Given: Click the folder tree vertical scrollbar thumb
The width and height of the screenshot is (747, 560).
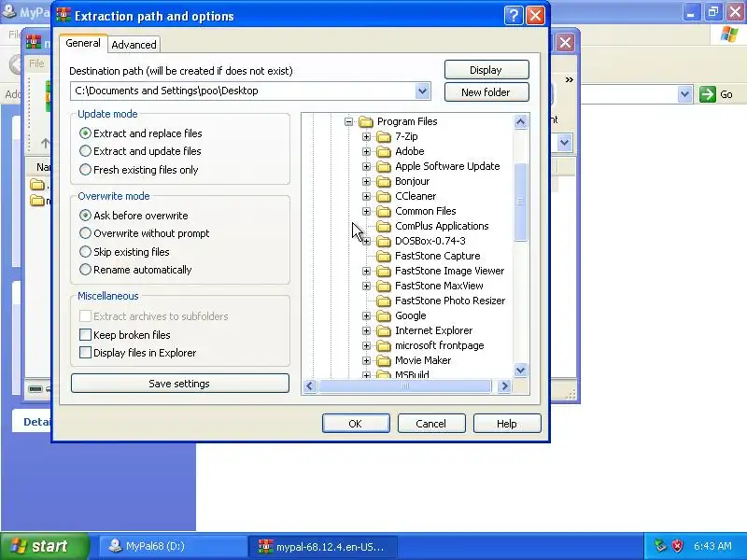Looking at the screenshot, I should pos(520,202).
